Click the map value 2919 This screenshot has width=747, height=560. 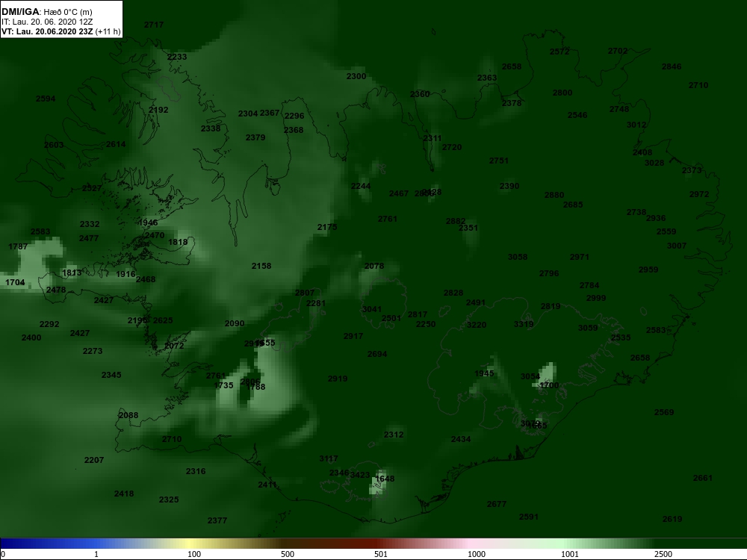338,379
